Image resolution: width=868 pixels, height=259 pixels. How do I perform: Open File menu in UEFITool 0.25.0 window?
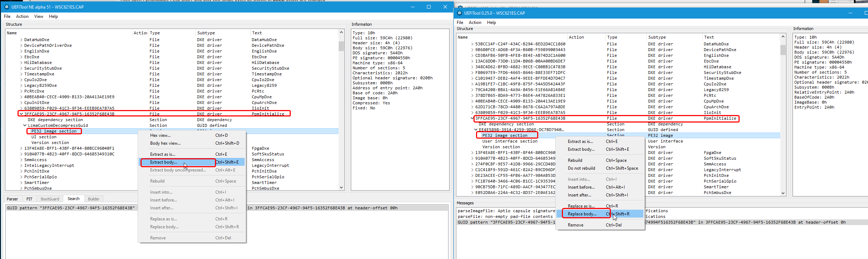pyautogui.click(x=460, y=23)
